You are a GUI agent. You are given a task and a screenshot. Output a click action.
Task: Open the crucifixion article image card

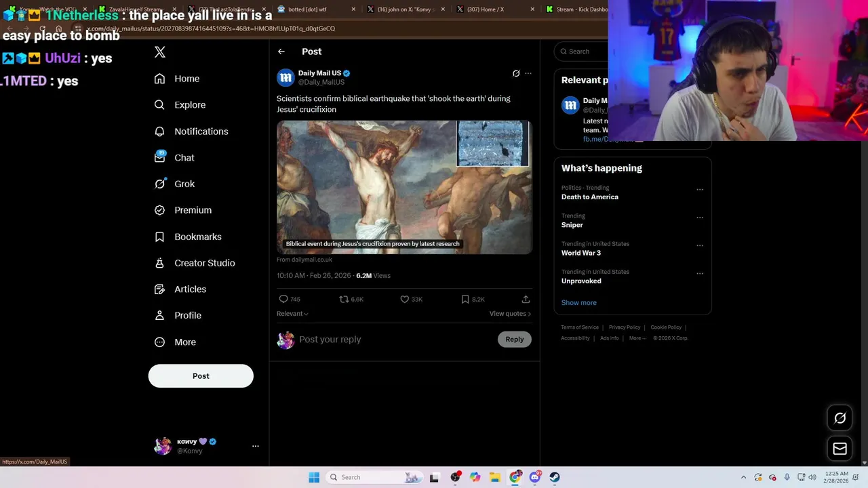(x=404, y=187)
